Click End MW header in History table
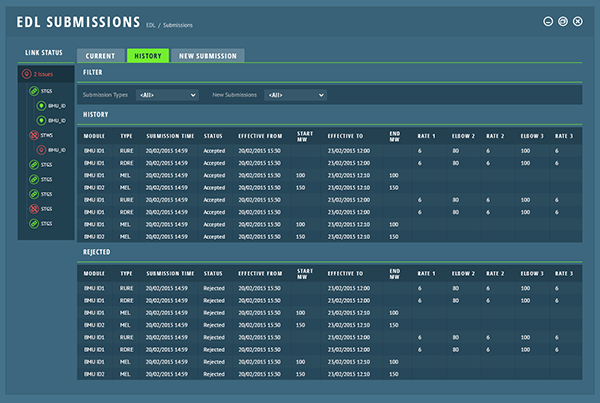Screen dimensions: 600x403 point(395,136)
